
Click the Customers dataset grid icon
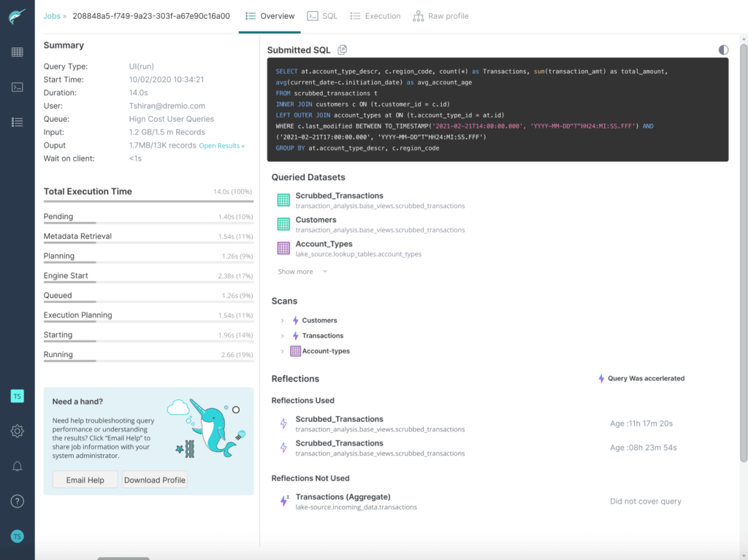[x=283, y=223]
